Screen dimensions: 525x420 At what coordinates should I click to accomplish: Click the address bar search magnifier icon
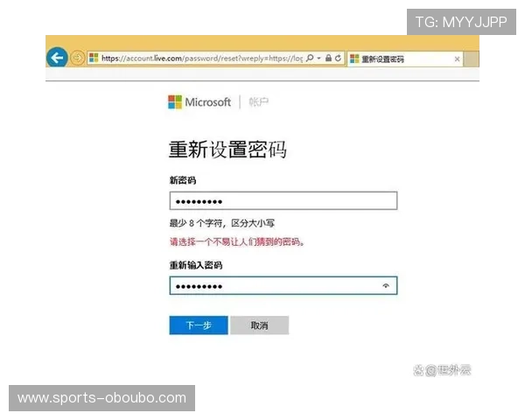point(310,58)
